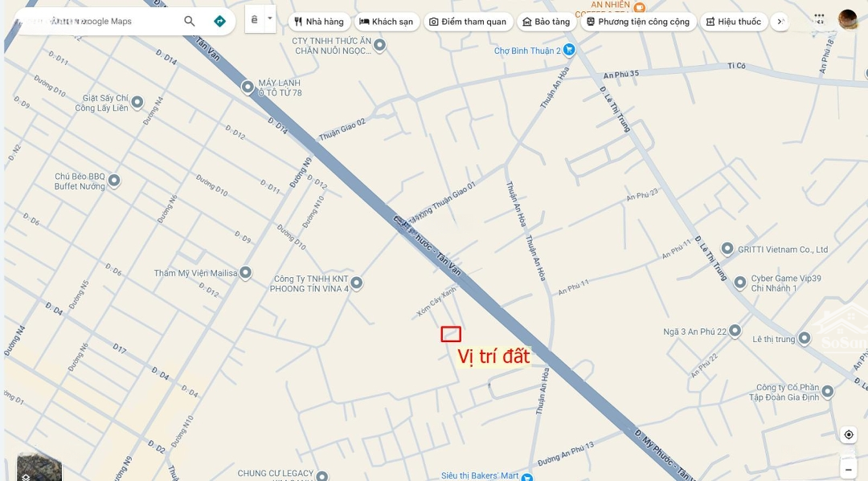Screen dimensions: 868x481
Task: Select the Nhà hàng category chip
Action: (319, 22)
